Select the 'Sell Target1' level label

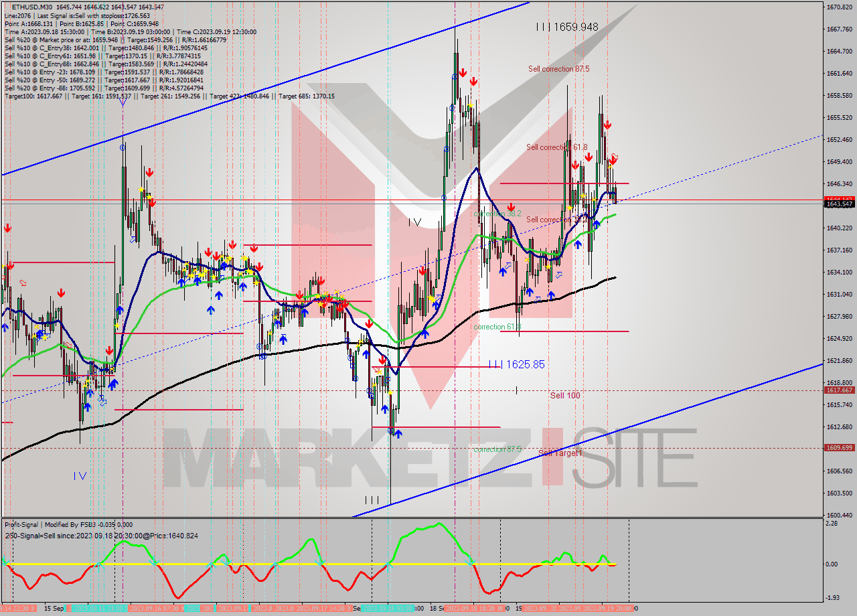560,453
